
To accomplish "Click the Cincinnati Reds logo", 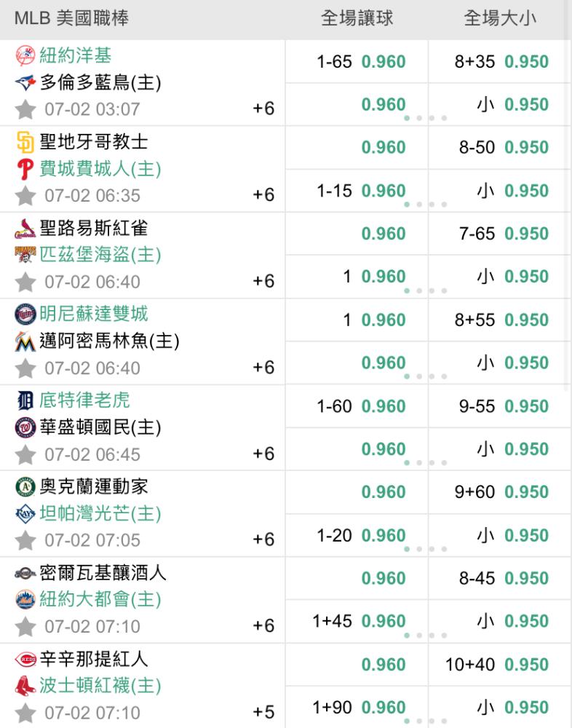I will [25, 660].
